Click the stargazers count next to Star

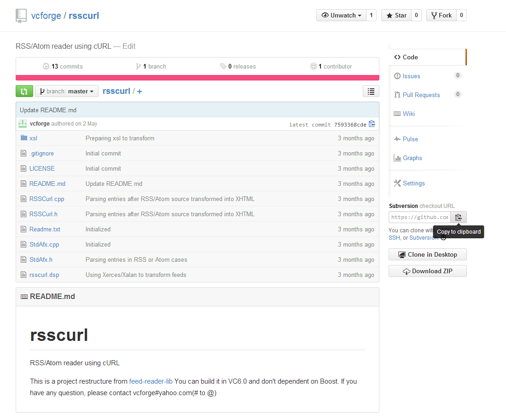point(417,15)
